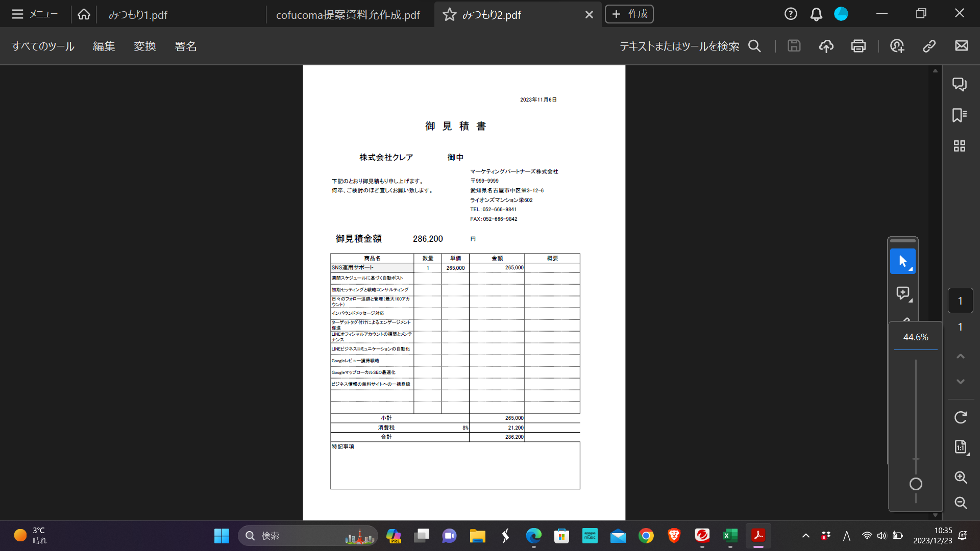Go to the next page chevron

point(961,382)
